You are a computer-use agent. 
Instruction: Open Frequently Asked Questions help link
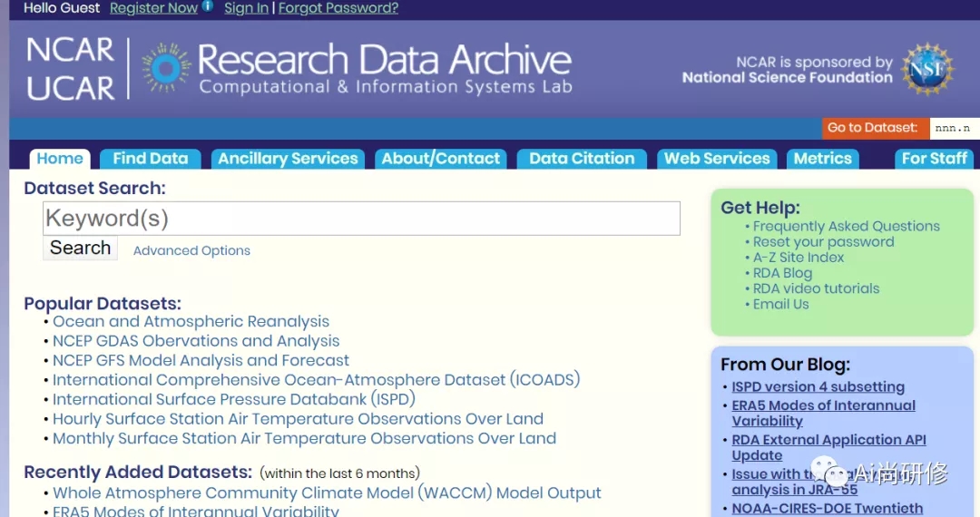click(x=847, y=226)
